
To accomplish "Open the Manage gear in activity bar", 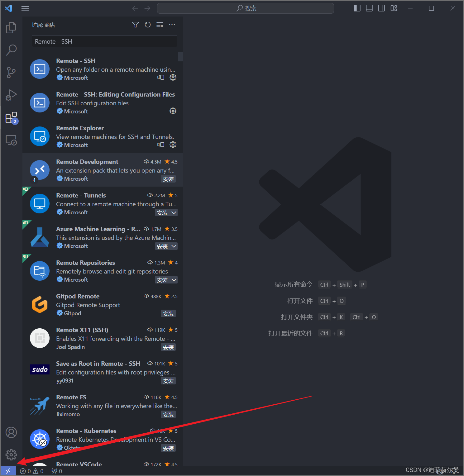I will coord(11,455).
